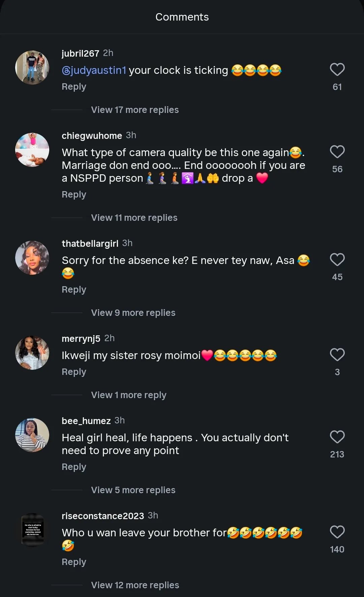This screenshot has width=364, height=597.
Task: Open jubril267's profile picture
Action: [x=32, y=67]
